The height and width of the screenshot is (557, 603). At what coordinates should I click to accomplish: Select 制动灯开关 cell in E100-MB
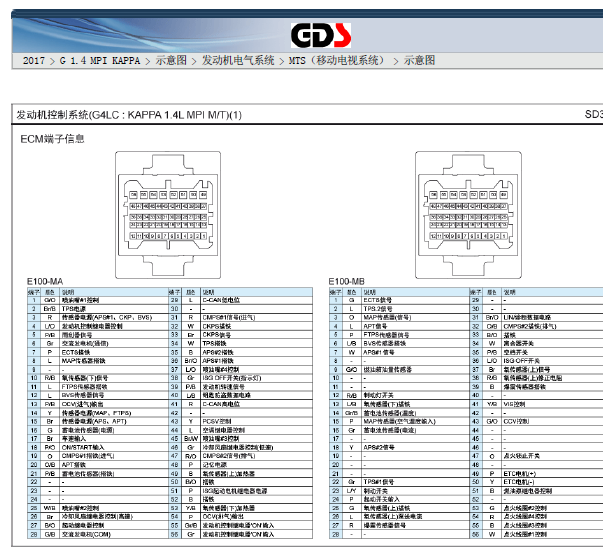415,395
